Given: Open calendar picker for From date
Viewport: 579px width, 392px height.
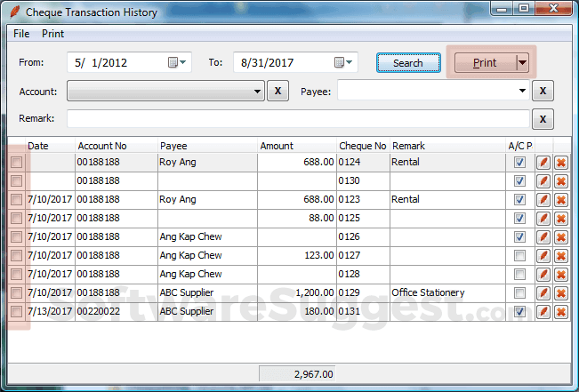Looking at the screenshot, I should tap(178, 62).
